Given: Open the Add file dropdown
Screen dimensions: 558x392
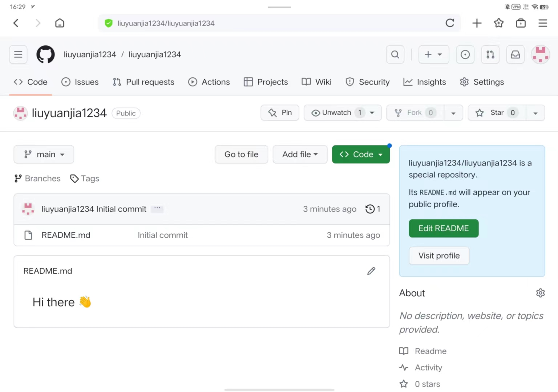Looking at the screenshot, I should [300, 155].
